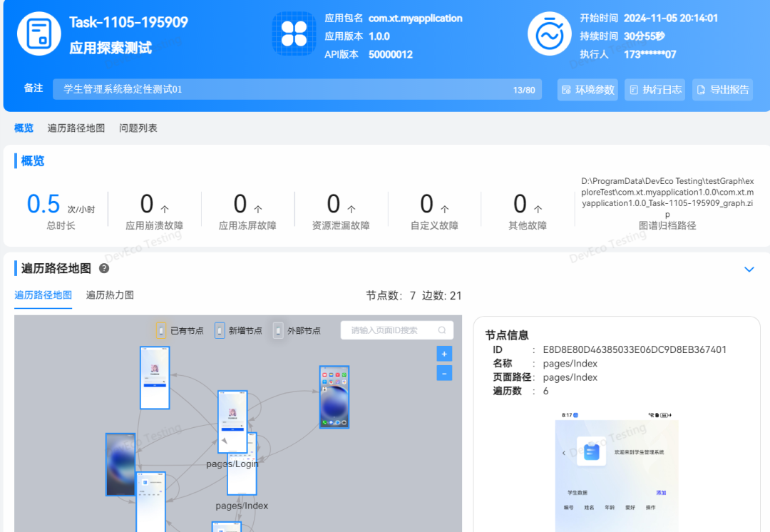Screen dimensions: 770x532
Task: Edit the 备注 remark text field
Action: point(297,89)
